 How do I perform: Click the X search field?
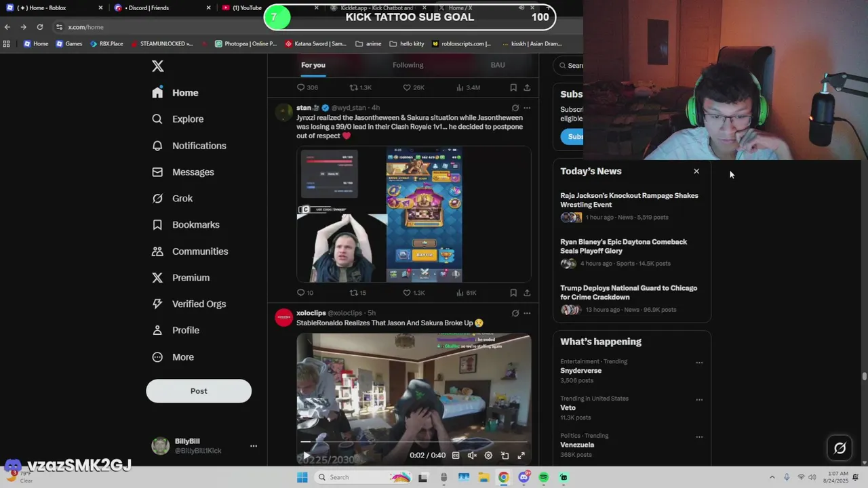[568, 66]
